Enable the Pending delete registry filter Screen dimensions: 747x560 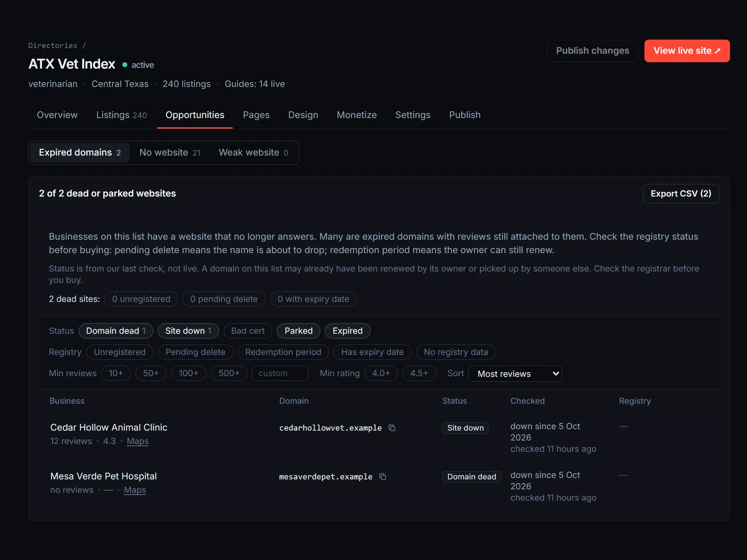(195, 352)
